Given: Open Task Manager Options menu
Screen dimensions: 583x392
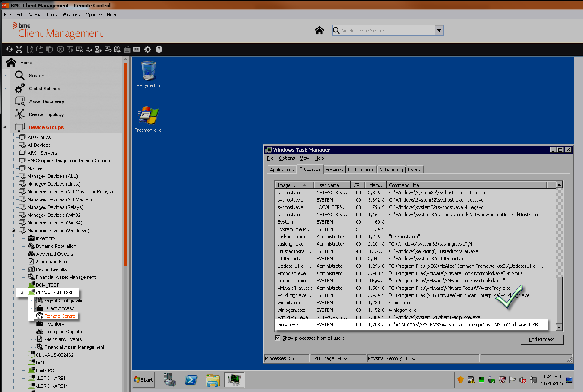Looking at the screenshot, I should pyautogui.click(x=287, y=158).
